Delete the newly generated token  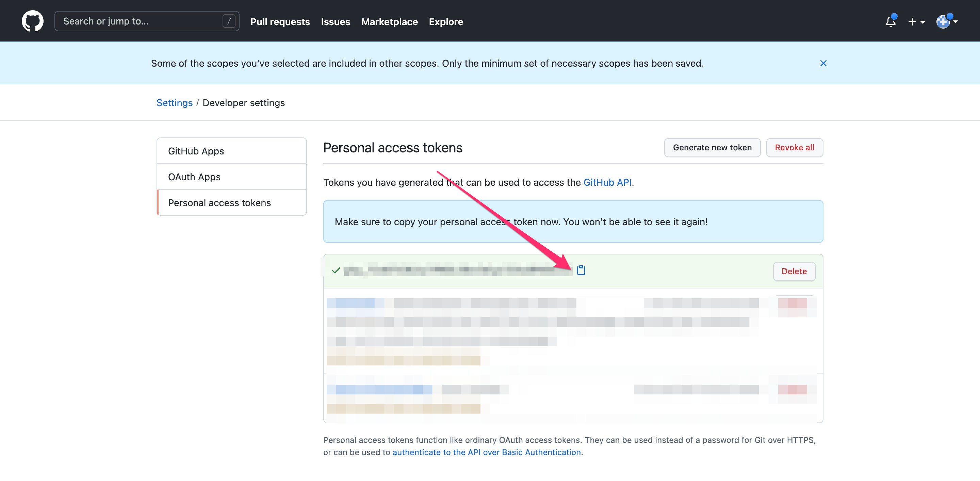pos(794,271)
